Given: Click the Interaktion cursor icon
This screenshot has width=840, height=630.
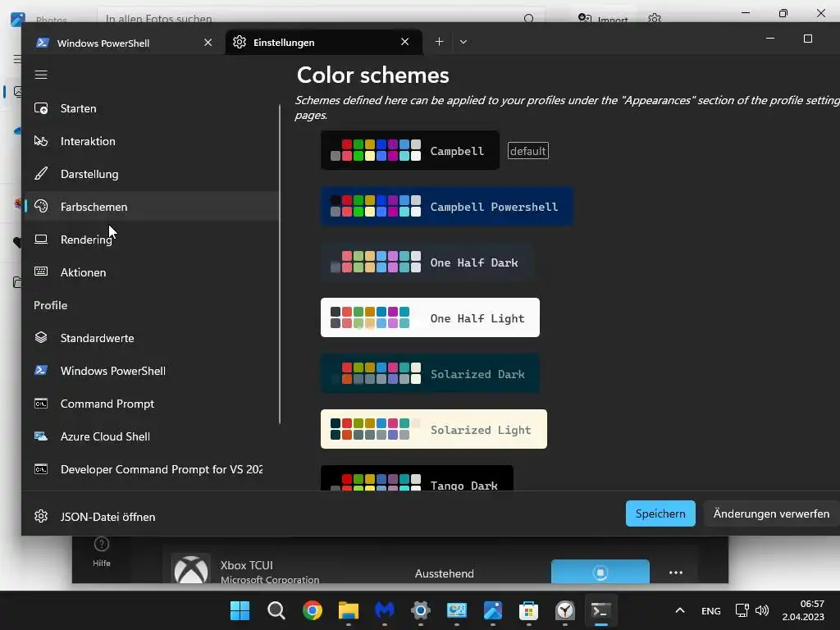Looking at the screenshot, I should click(41, 141).
